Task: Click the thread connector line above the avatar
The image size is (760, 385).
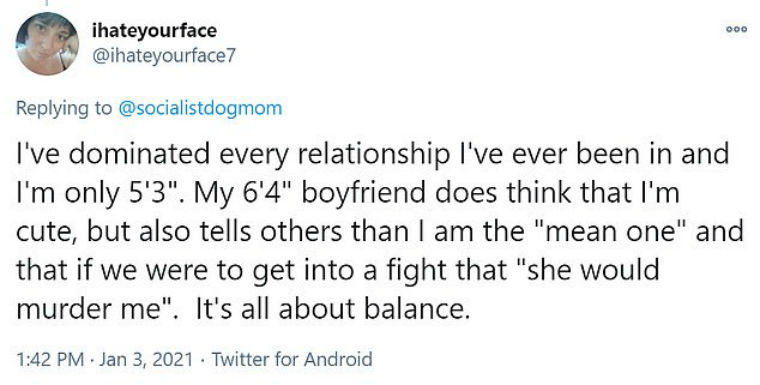Action: point(47,4)
